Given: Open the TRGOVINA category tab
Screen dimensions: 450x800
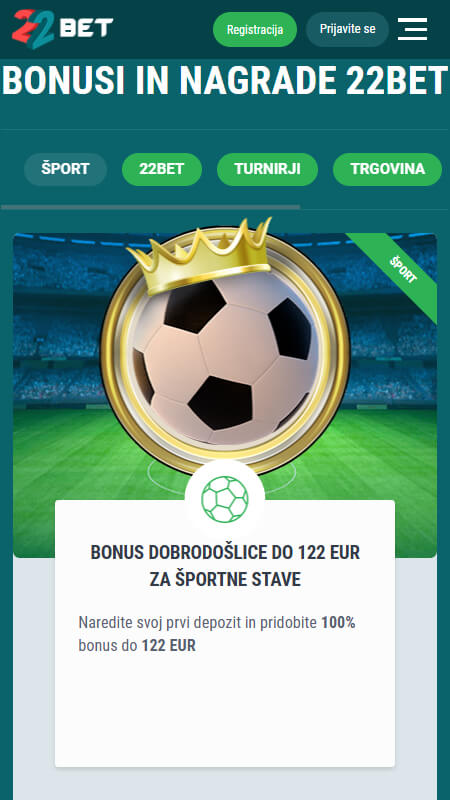Looking at the screenshot, I should (x=388, y=169).
